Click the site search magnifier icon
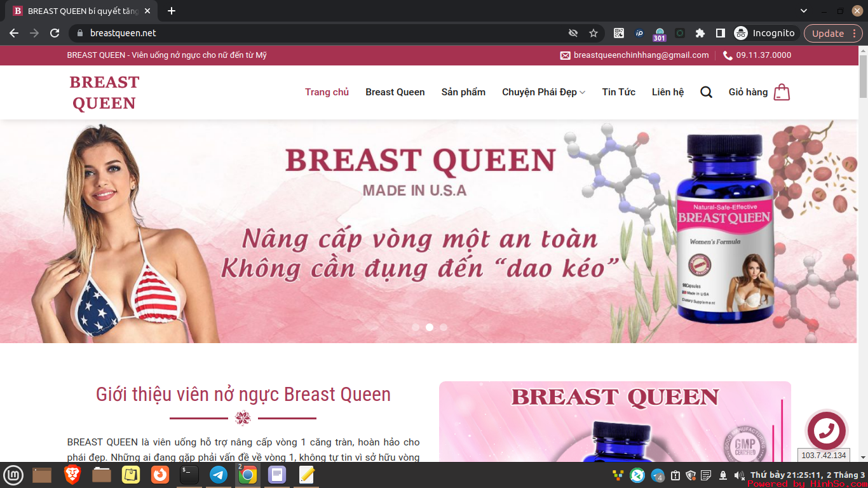The width and height of the screenshot is (868, 488). click(706, 92)
